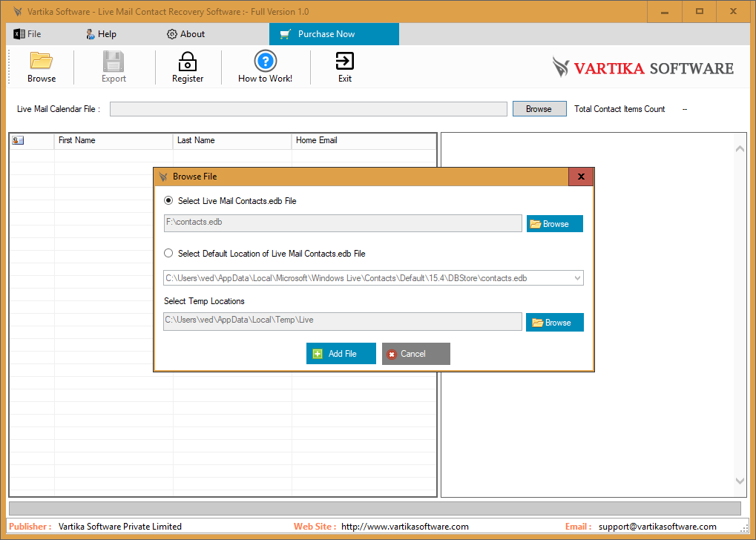Click the Temp location path field
The image size is (756, 540).
pos(343,322)
